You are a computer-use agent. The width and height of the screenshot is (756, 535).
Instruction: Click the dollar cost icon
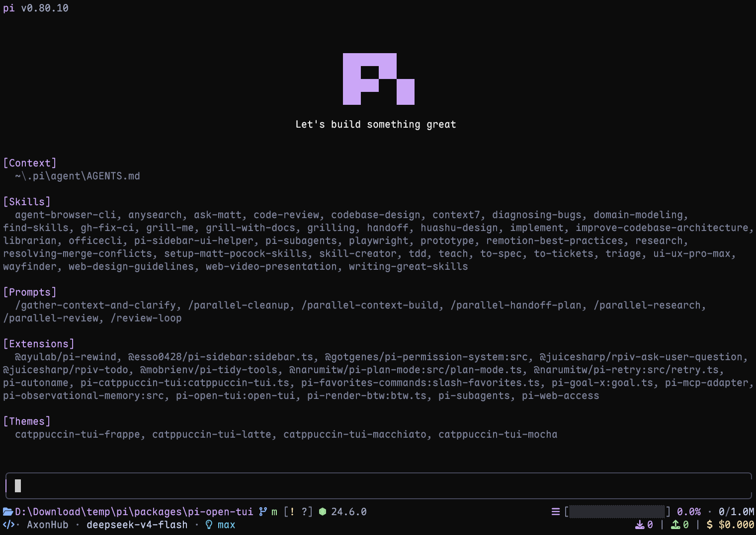pyautogui.click(x=710, y=525)
